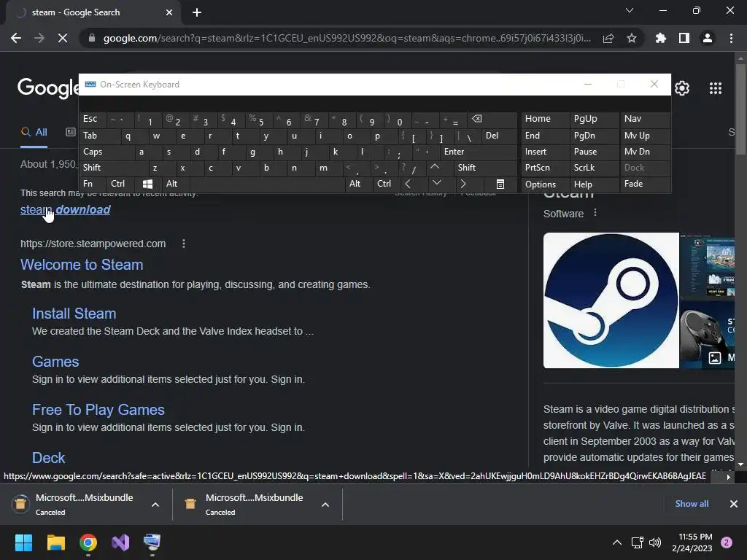The width and height of the screenshot is (747, 560).
Task: Open Visual Studio from taskbar
Action: point(120,542)
